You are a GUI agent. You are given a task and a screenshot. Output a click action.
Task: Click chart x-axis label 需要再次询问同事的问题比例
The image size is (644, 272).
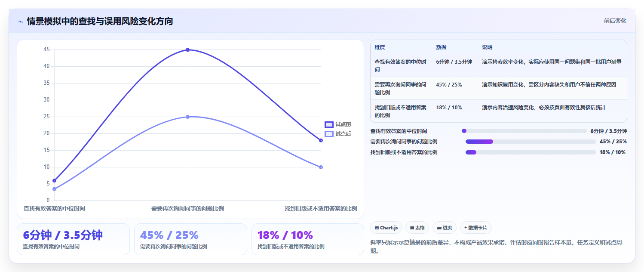187,208
